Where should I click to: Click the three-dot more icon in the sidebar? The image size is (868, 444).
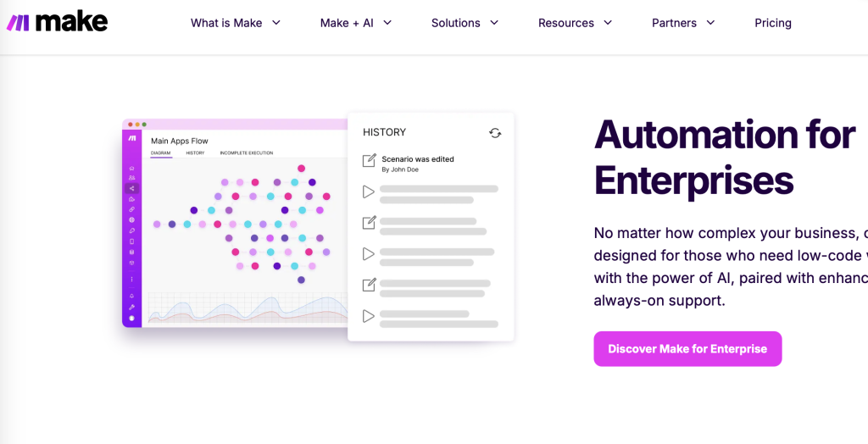click(132, 279)
